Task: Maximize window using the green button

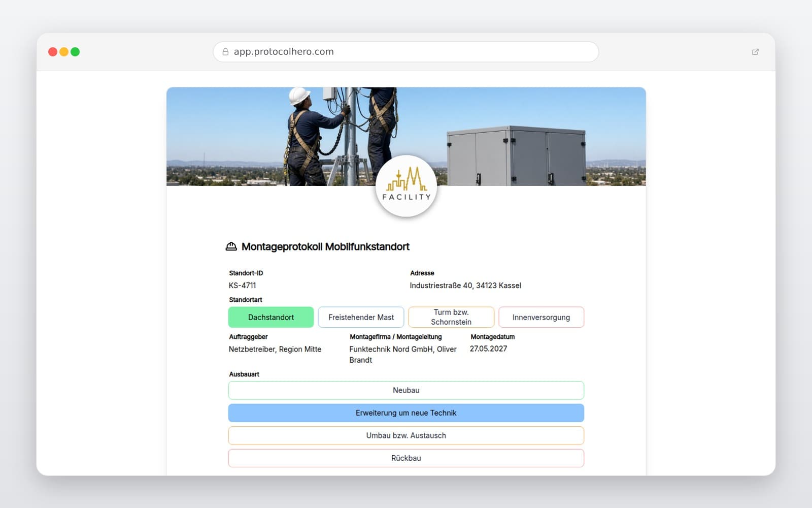Action: coord(75,52)
